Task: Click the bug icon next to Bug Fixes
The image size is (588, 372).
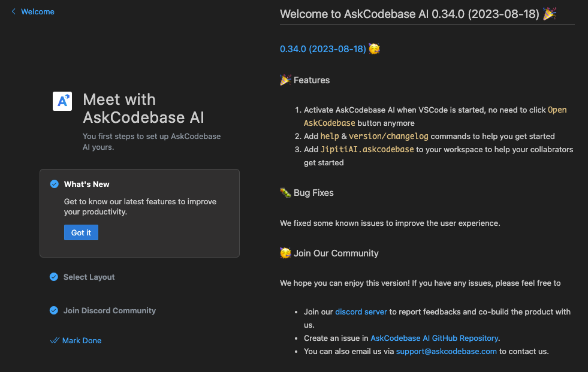Action: (x=285, y=192)
